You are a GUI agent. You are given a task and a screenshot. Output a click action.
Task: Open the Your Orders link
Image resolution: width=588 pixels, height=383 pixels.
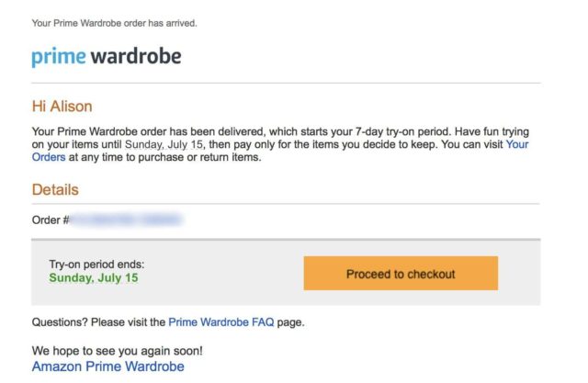(517, 144)
